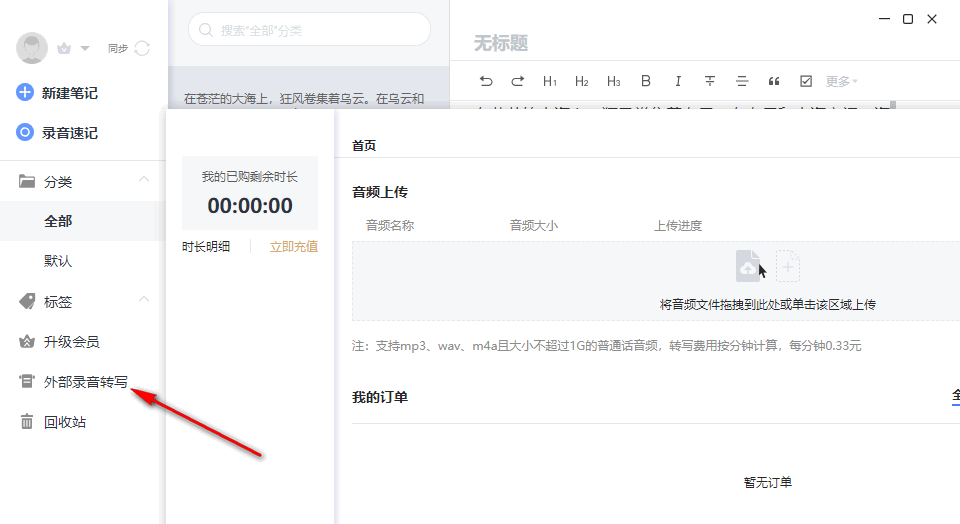Toggle bold text formatting
Screen dimensions: 960x524
click(646, 81)
